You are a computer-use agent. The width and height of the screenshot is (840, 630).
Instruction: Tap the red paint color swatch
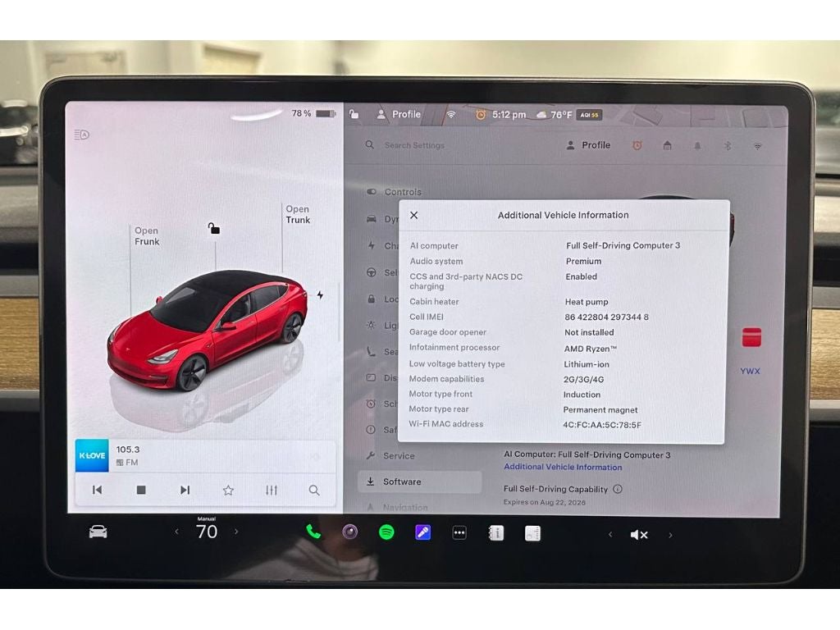pos(751,337)
